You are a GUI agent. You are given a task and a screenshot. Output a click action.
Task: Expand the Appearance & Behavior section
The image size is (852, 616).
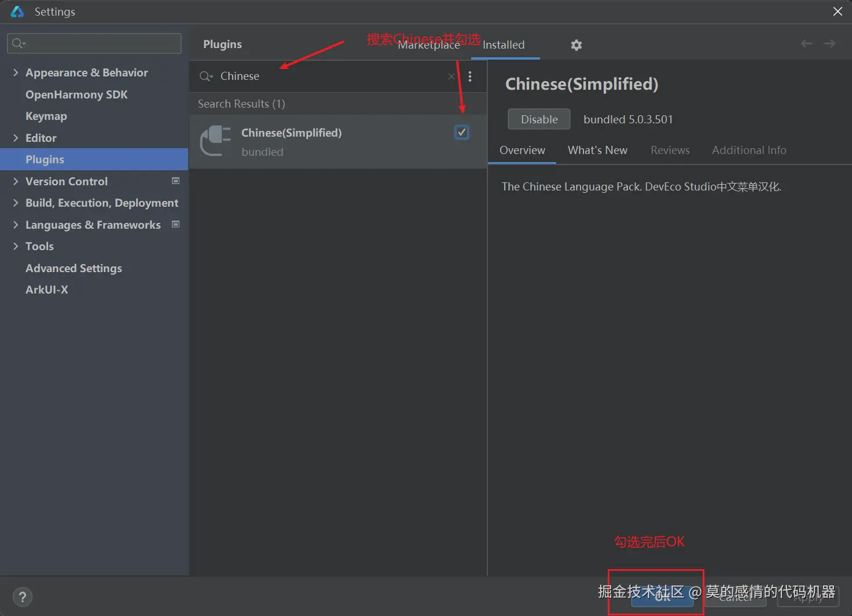pyautogui.click(x=16, y=72)
